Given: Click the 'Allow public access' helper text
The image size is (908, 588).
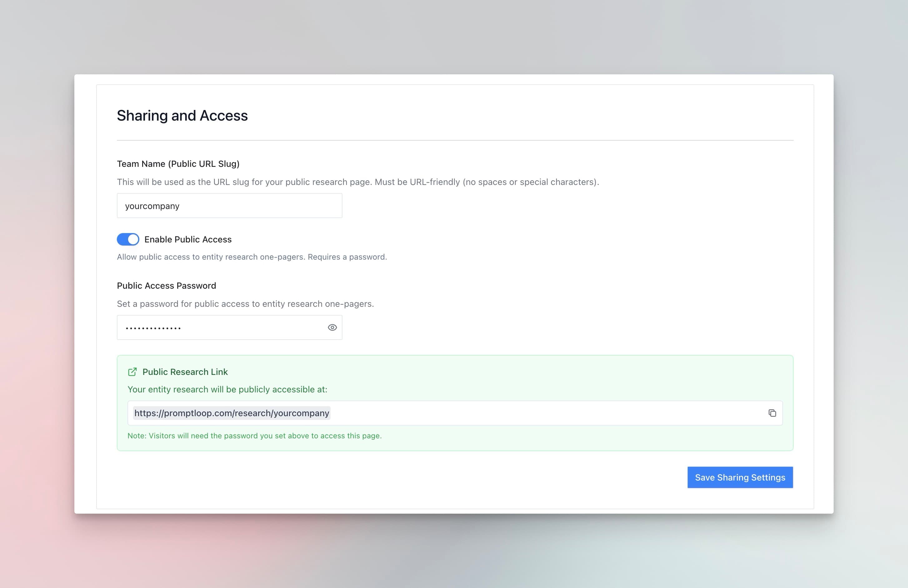Looking at the screenshot, I should point(252,257).
